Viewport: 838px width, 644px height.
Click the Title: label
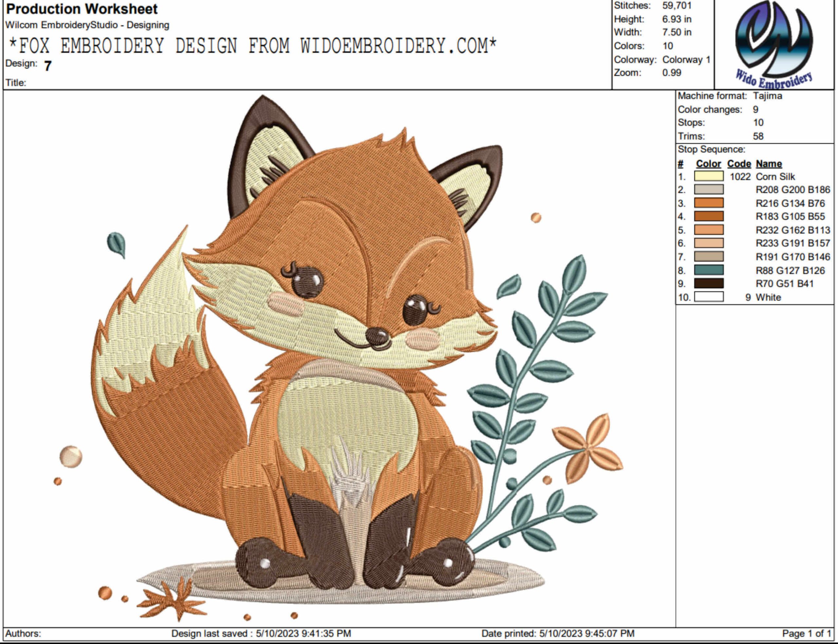click(16, 82)
